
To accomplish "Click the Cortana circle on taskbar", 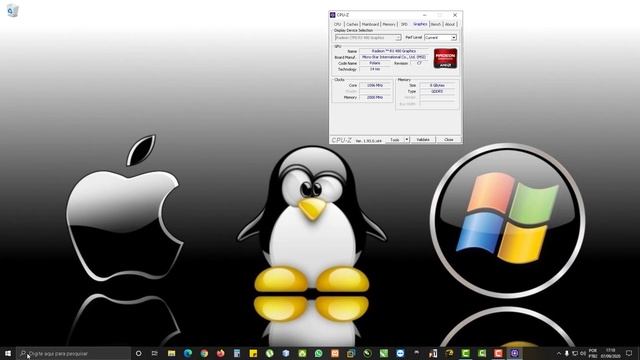I will pyautogui.click(x=138, y=353).
